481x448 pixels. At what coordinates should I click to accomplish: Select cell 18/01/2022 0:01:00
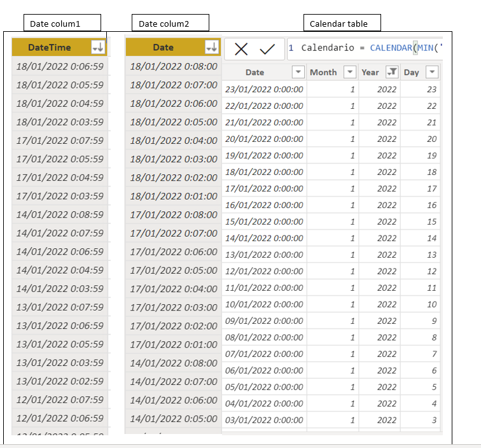click(x=174, y=196)
